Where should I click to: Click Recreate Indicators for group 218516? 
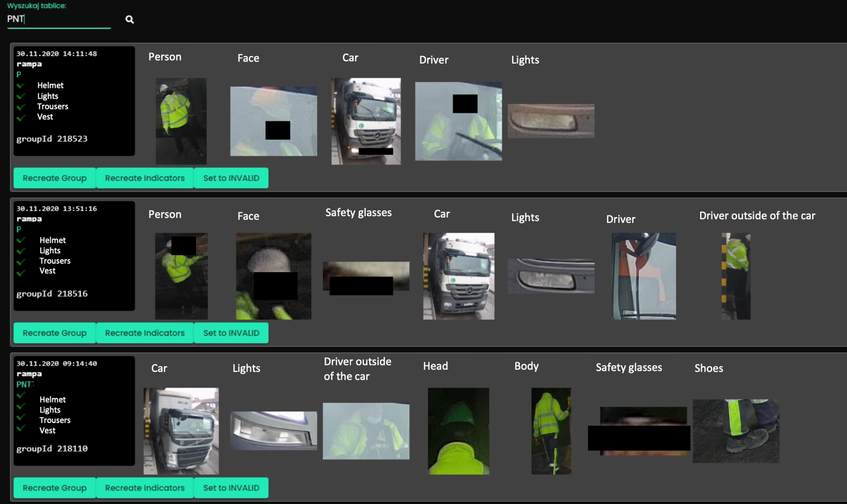point(144,333)
